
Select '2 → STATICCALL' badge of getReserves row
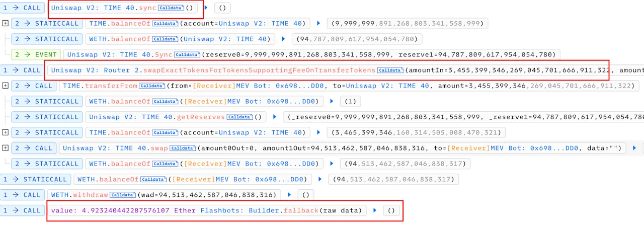pos(47,117)
